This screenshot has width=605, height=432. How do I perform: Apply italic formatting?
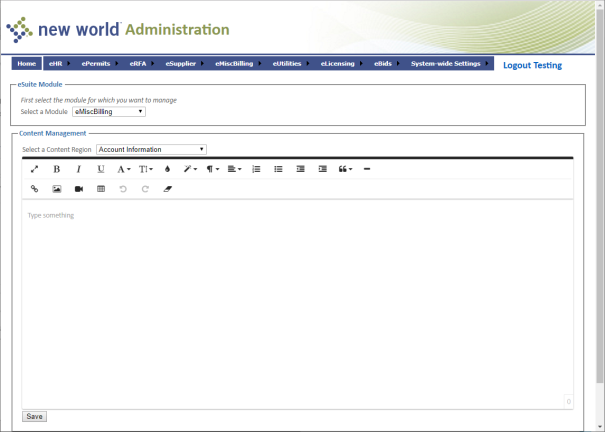(x=78, y=169)
